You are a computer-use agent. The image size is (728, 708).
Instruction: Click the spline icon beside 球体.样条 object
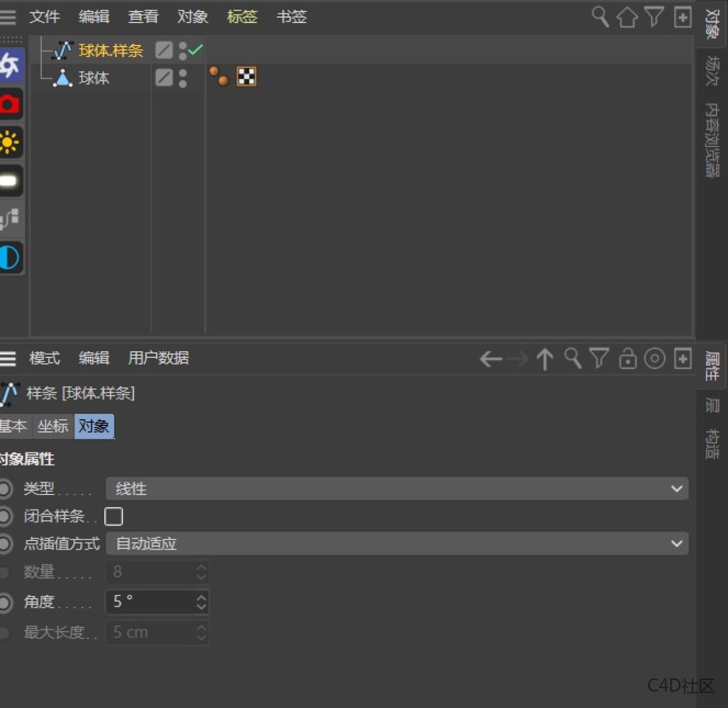pos(62,50)
